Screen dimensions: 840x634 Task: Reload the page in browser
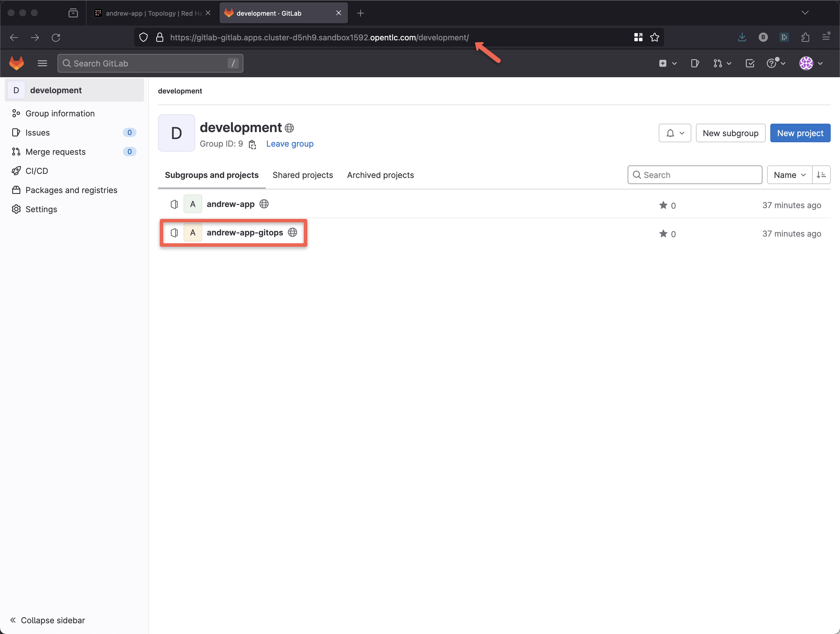pyautogui.click(x=56, y=37)
